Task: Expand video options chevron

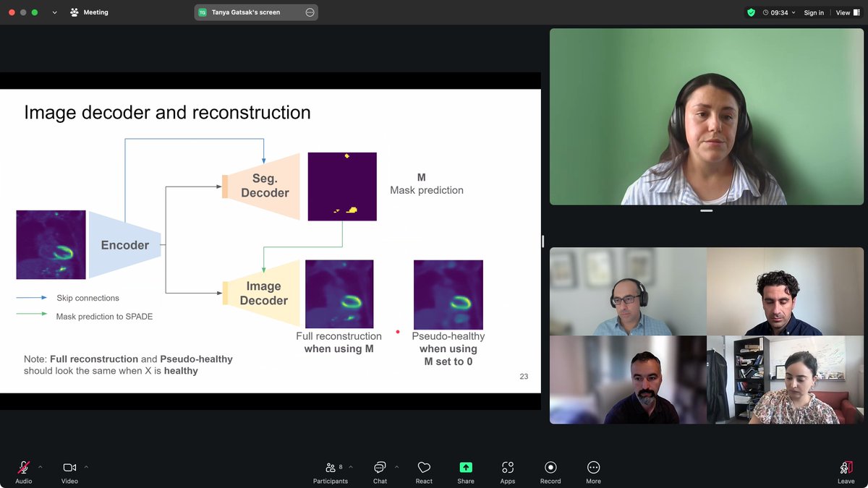Action: [x=86, y=467]
